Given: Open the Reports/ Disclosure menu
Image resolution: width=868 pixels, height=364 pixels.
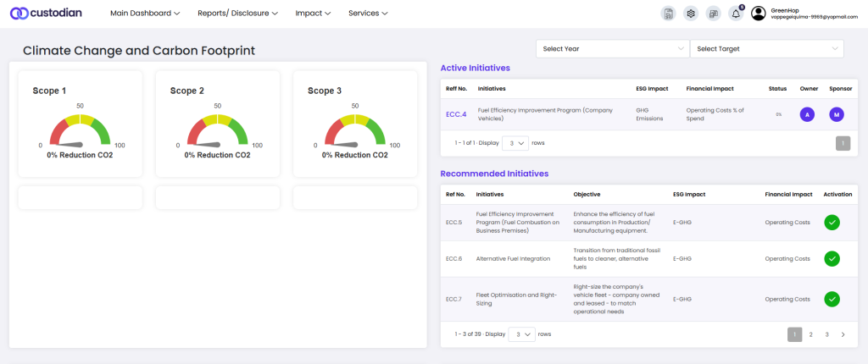Looking at the screenshot, I should [x=236, y=14].
